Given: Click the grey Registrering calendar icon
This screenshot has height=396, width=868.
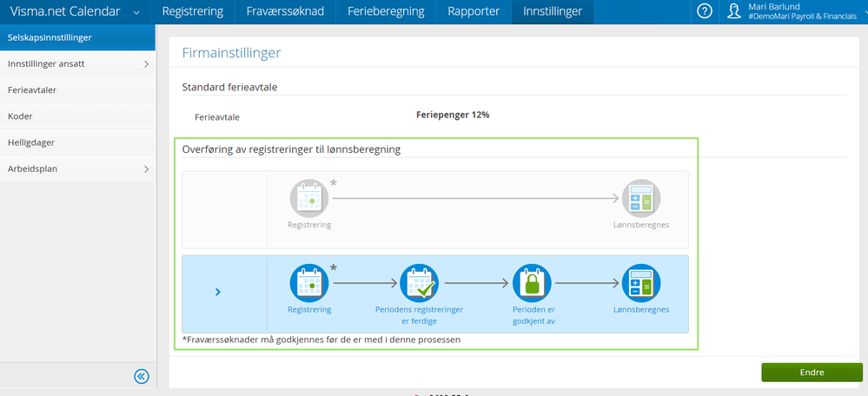Looking at the screenshot, I should pos(309,198).
